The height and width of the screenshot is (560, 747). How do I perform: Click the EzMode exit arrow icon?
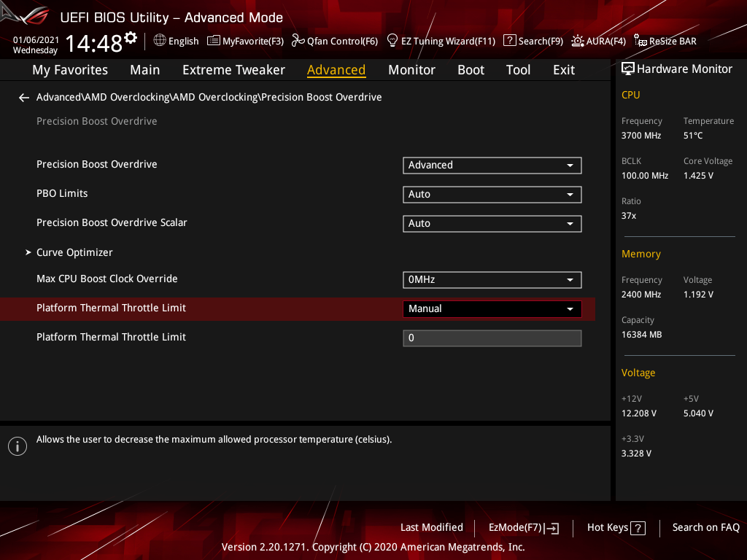click(x=551, y=528)
